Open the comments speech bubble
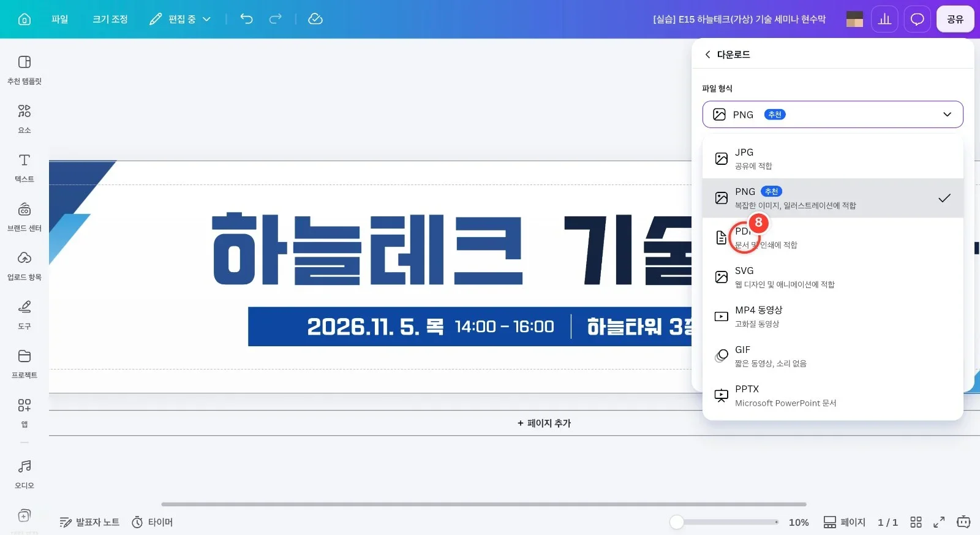 (x=917, y=19)
